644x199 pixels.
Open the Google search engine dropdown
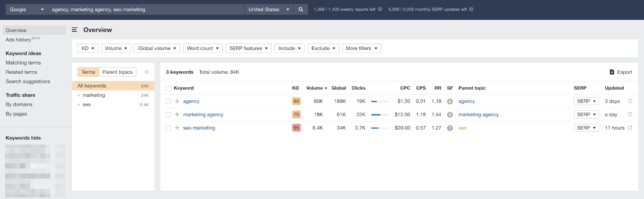(x=27, y=9)
